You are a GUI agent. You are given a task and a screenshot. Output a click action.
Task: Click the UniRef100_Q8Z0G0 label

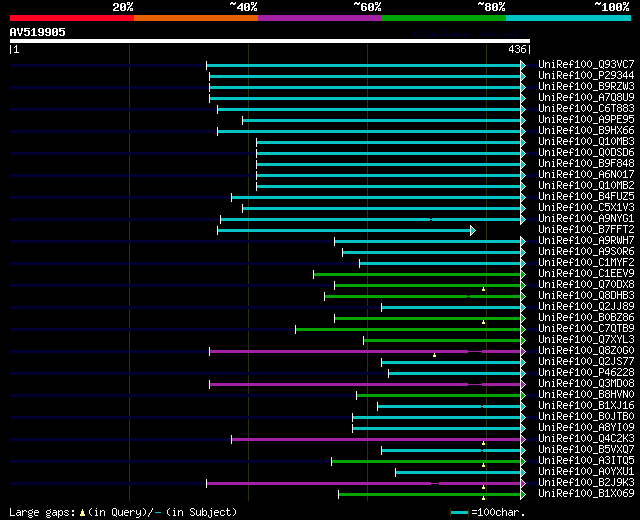tap(586, 351)
